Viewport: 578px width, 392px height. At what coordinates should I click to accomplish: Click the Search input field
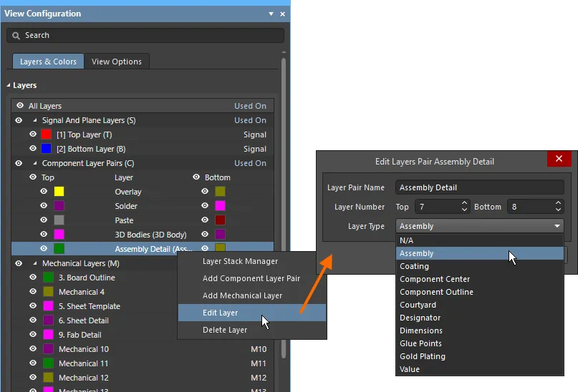click(145, 35)
